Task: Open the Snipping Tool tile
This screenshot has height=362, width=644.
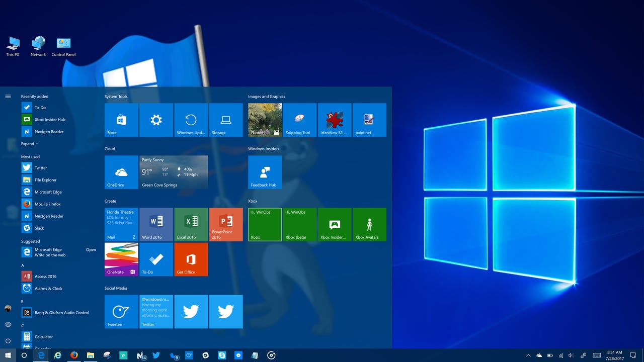Action: coord(299,120)
